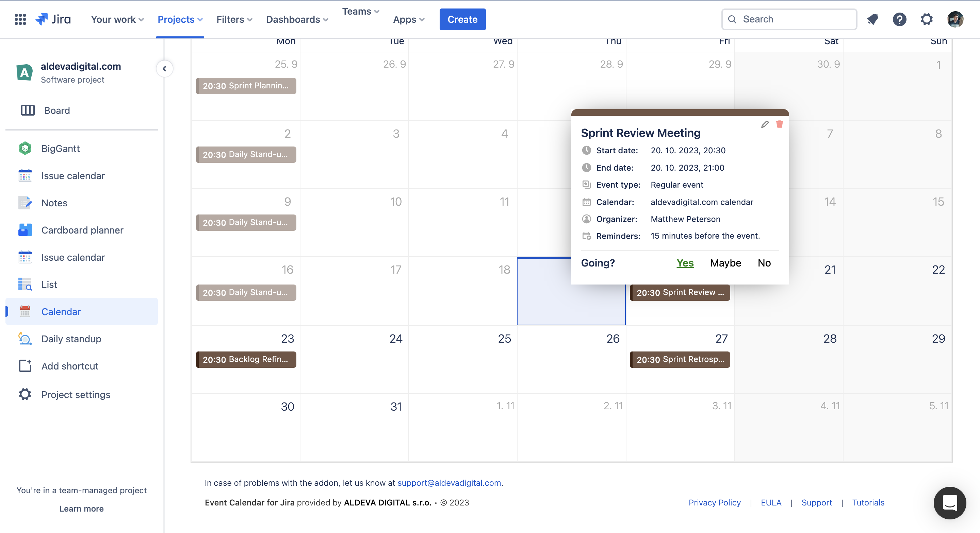Select Maybe for Going
This screenshot has height=533, width=980.
725,263
